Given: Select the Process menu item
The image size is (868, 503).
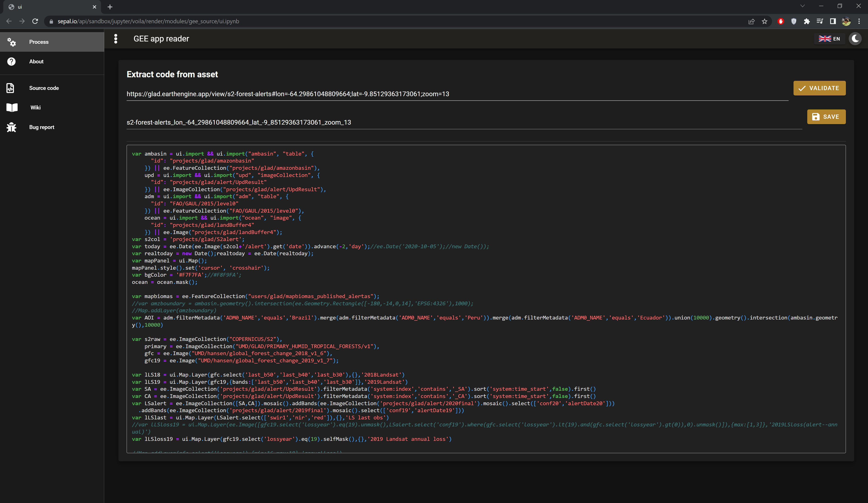Looking at the screenshot, I should 39,42.
